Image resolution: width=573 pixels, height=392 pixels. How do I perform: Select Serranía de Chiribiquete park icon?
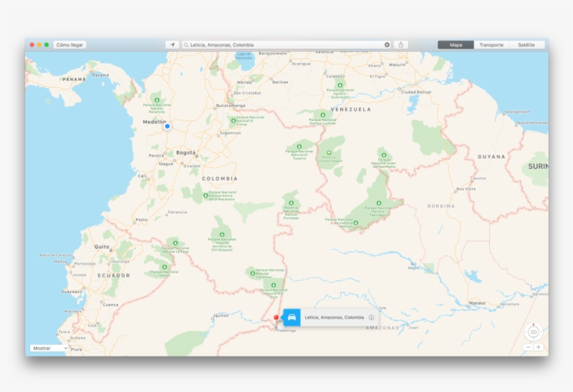click(222, 235)
